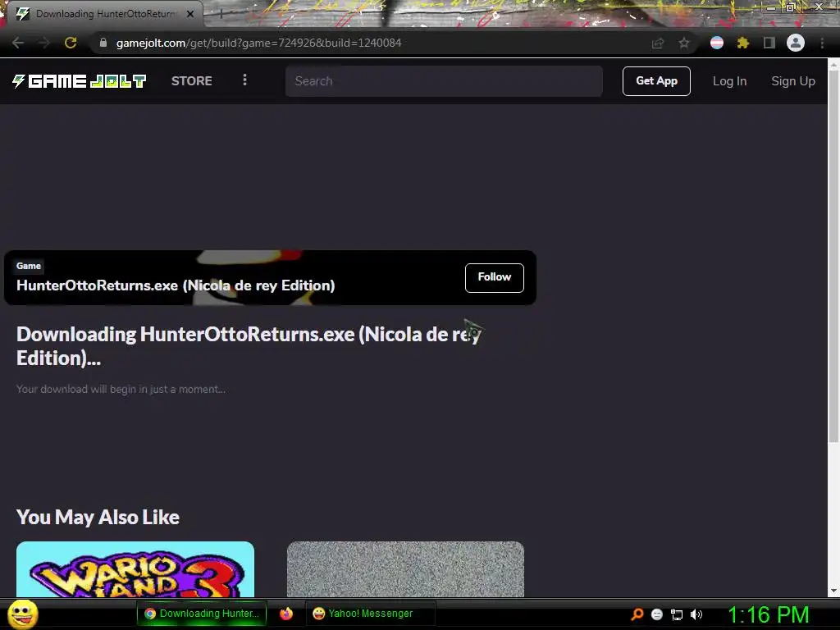Switch to the Chrome taskbar item

click(x=202, y=614)
